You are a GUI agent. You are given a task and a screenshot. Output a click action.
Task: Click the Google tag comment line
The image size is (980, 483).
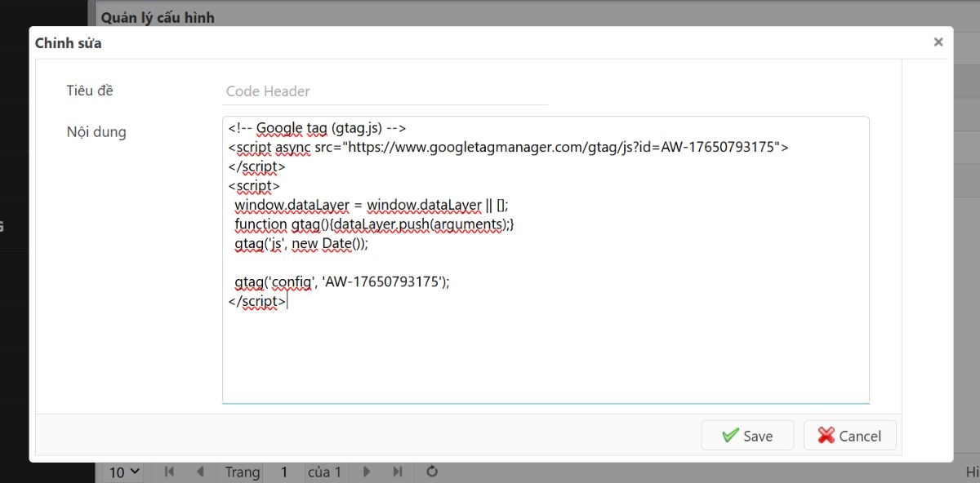pos(317,128)
